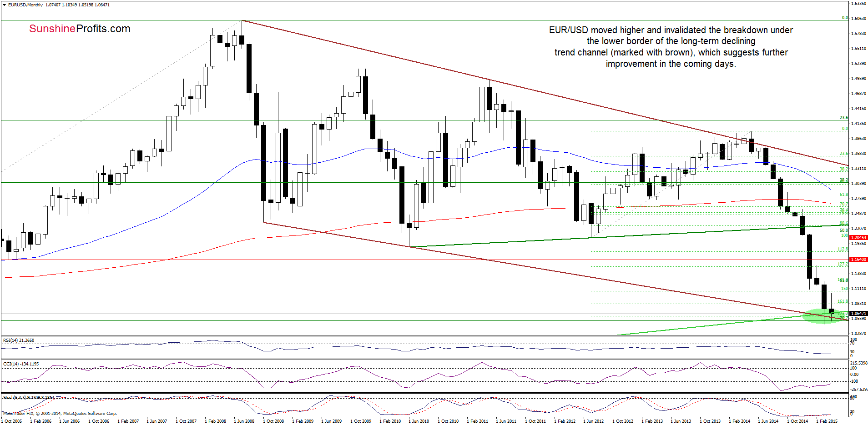Click the 1 Feb 2015 date label
This screenshot has width=868, height=425.
[827, 421]
